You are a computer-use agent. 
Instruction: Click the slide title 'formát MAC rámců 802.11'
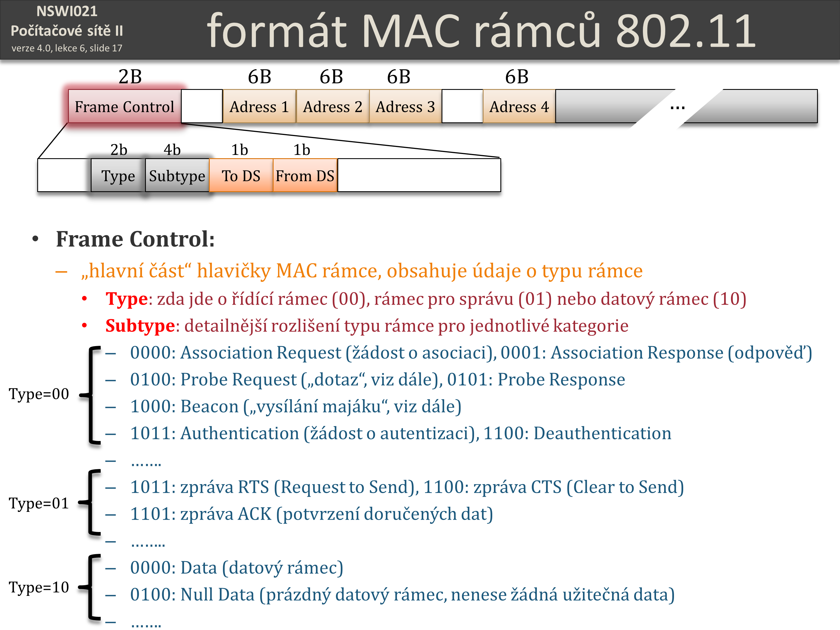pyautogui.click(x=482, y=30)
